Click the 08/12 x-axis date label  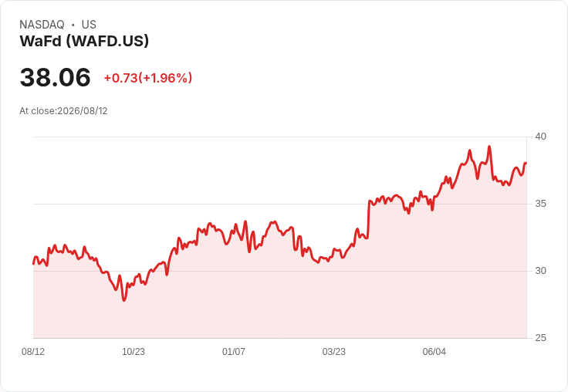point(33,351)
